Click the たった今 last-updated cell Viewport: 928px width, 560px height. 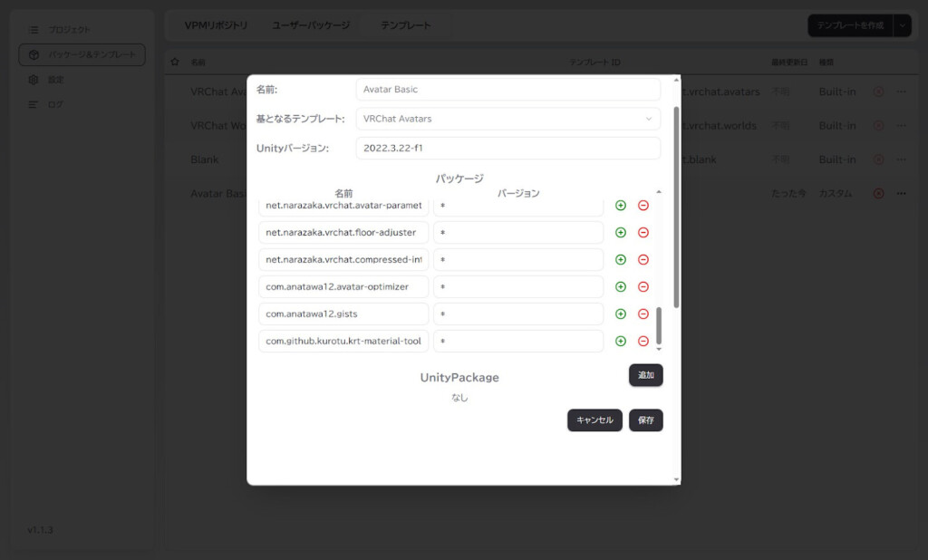pos(788,194)
